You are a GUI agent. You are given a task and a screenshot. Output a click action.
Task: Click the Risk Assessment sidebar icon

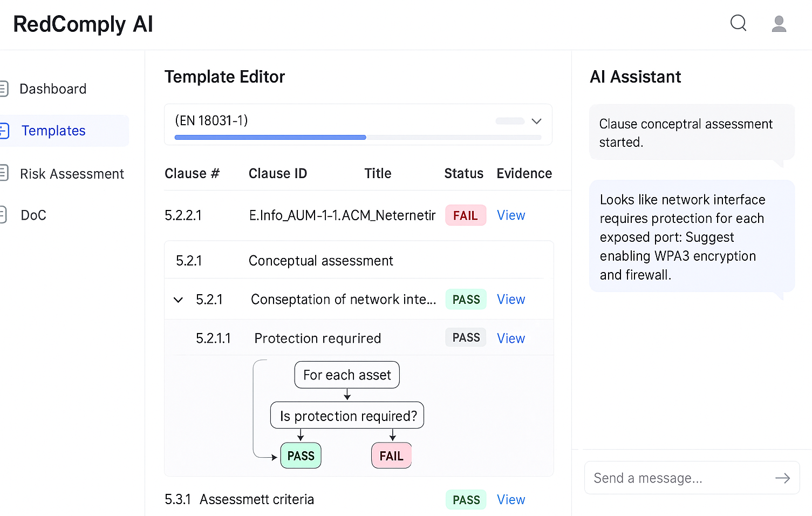click(x=4, y=173)
